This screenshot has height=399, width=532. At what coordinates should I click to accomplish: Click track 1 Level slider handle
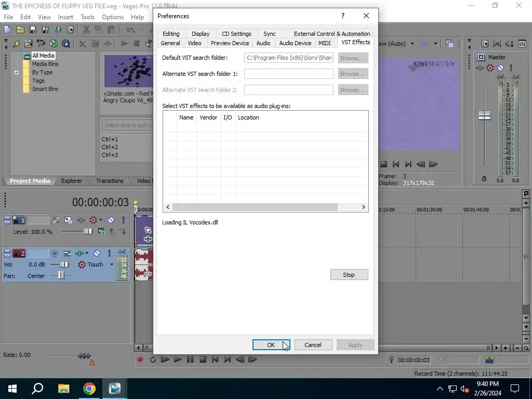pos(88,231)
